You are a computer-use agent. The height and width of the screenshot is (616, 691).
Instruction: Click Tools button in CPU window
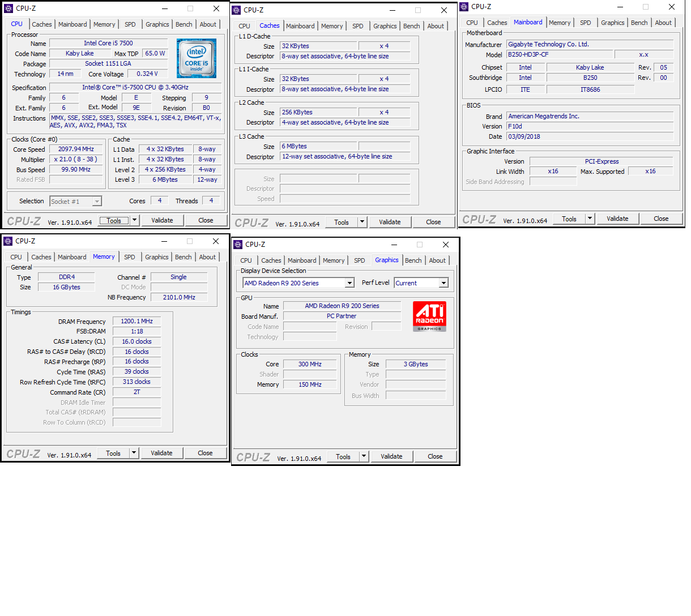click(x=114, y=221)
